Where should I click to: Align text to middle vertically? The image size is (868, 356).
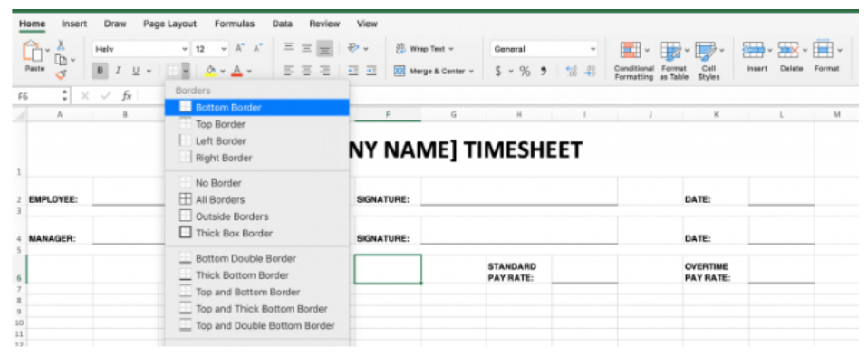pyautogui.click(x=306, y=48)
